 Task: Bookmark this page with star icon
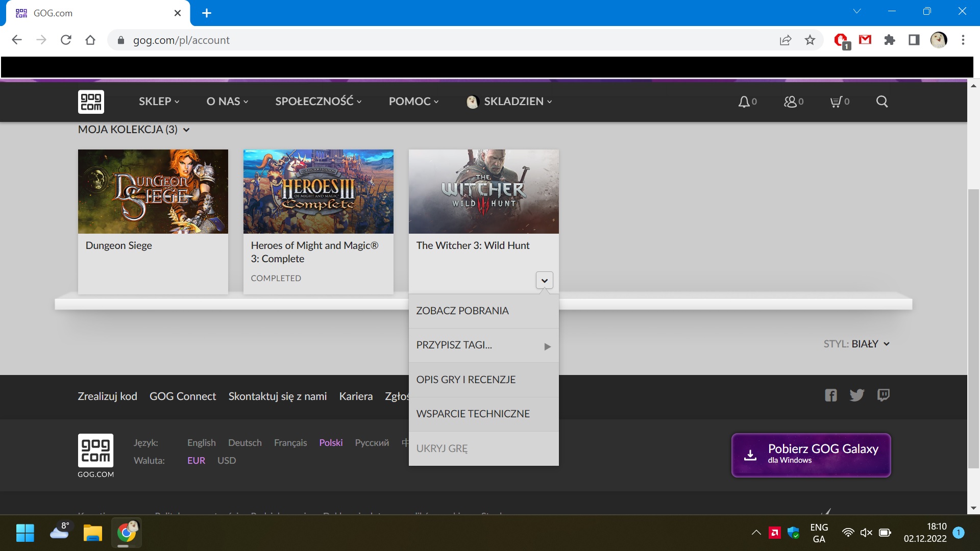pos(810,40)
